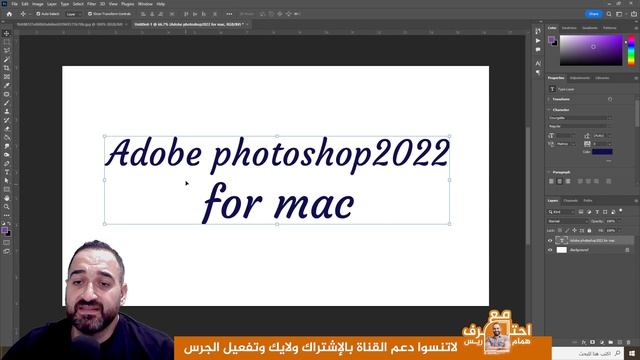The height and width of the screenshot is (360, 640).
Task: Click the search magnifier beside Share
Action: click(x=609, y=14)
